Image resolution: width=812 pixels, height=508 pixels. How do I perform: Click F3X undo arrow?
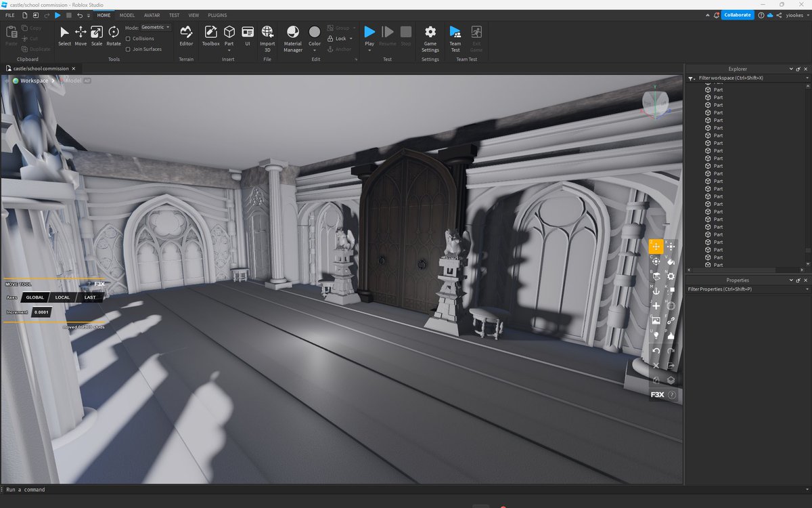point(656,351)
